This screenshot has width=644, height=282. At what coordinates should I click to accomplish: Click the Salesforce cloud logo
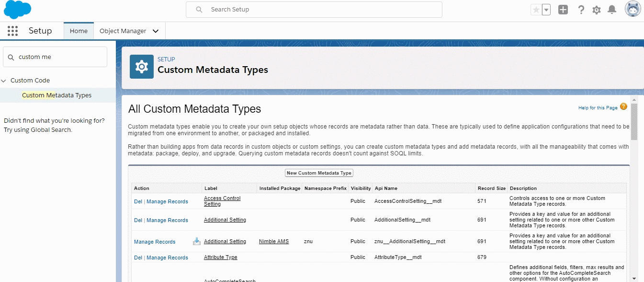coord(18,10)
